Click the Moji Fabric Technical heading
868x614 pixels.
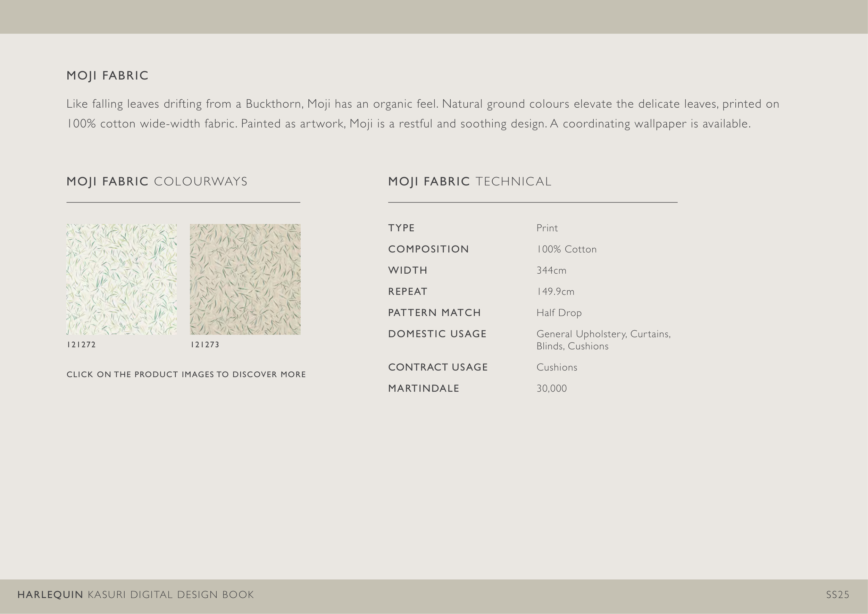click(469, 182)
